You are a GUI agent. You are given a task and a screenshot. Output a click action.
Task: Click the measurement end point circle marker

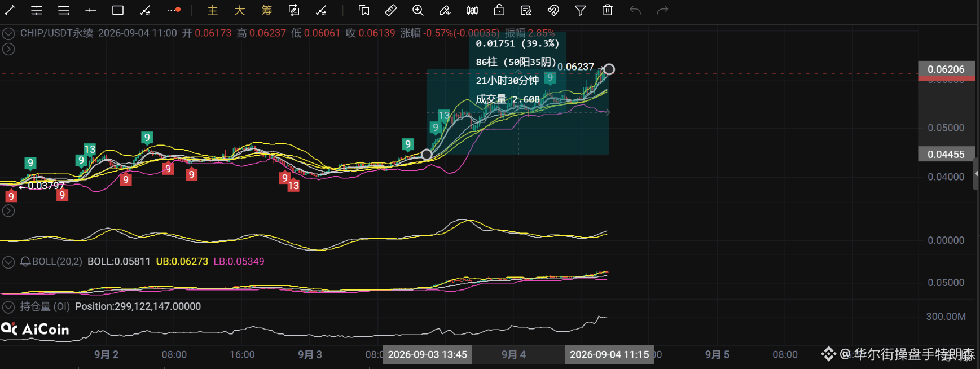(609, 69)
